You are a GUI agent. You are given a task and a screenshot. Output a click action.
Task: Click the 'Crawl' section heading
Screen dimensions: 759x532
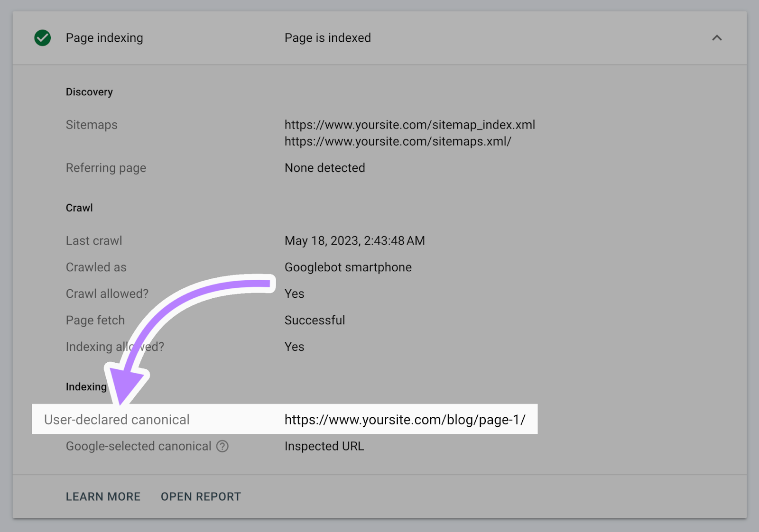pyautogui.click(x=79, y=208)
